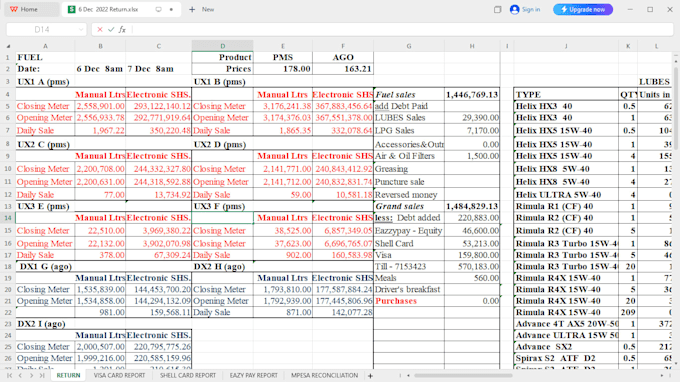
Task: Open the window layout icon
Action: tap(497, 9)
